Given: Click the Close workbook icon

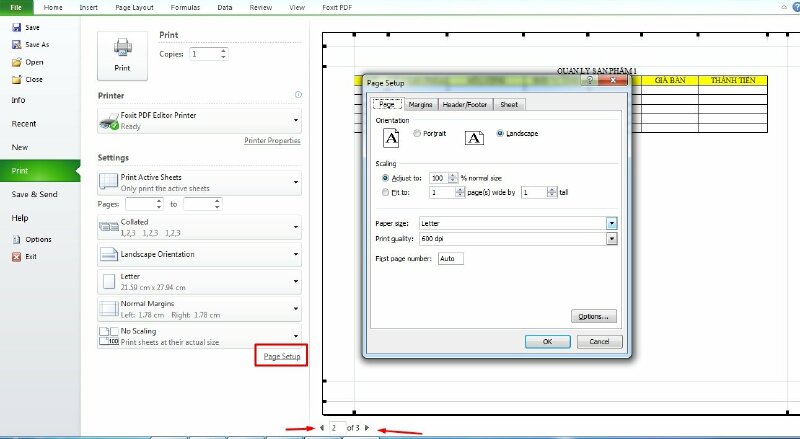Looking at the screenshot, I should click(16, 80).
